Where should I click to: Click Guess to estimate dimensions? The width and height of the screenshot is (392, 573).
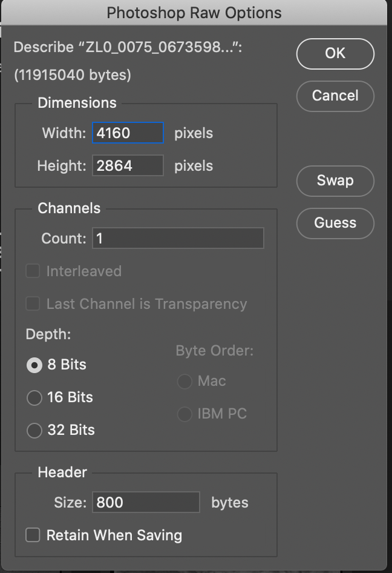(x=335, y=223)
